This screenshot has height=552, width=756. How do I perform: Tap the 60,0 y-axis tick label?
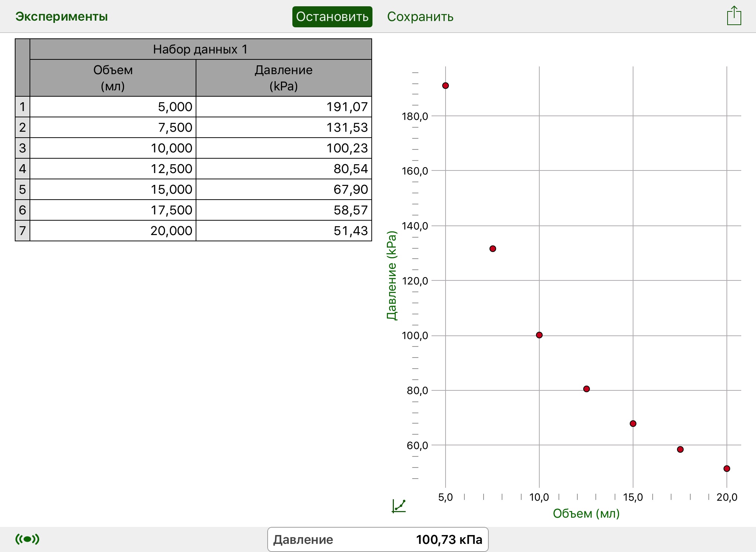(x=417, y=446)
